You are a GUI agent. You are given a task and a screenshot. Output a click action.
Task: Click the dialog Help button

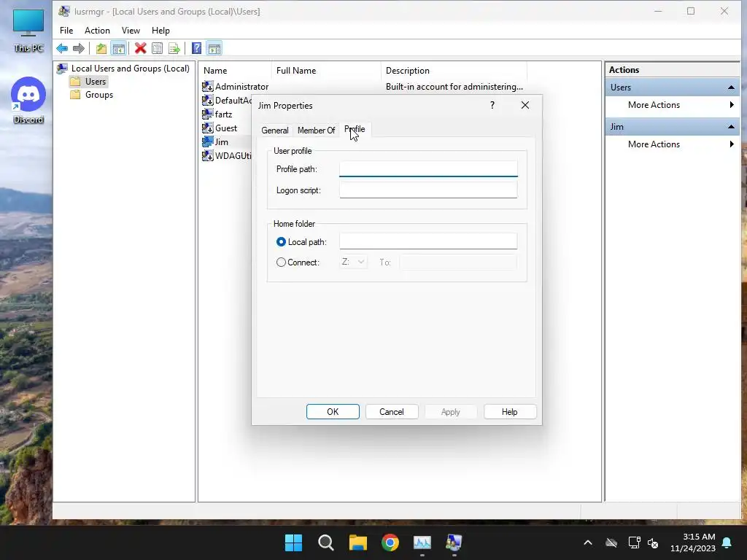[x=510, y=412]
